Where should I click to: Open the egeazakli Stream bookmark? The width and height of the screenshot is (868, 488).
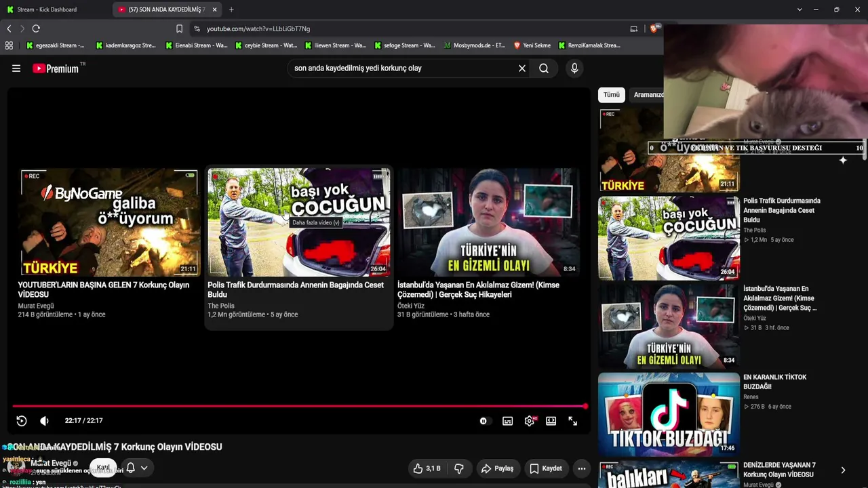pyautogui.click(x=56, y=45)
